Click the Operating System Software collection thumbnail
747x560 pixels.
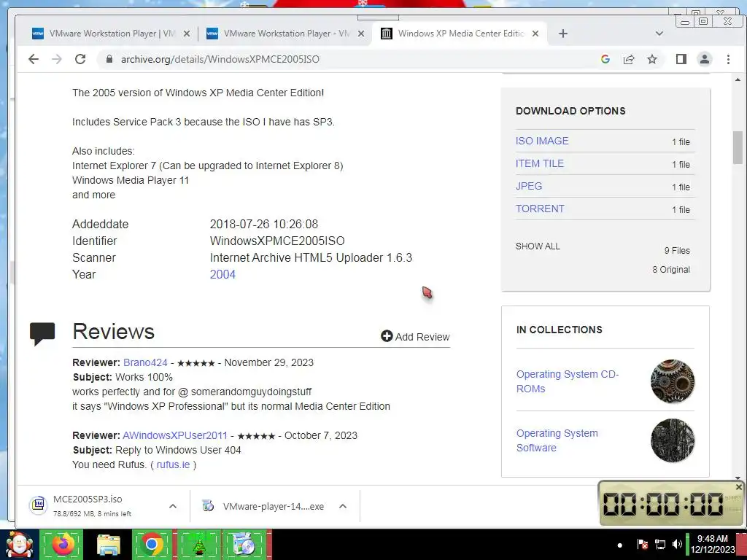672,440
